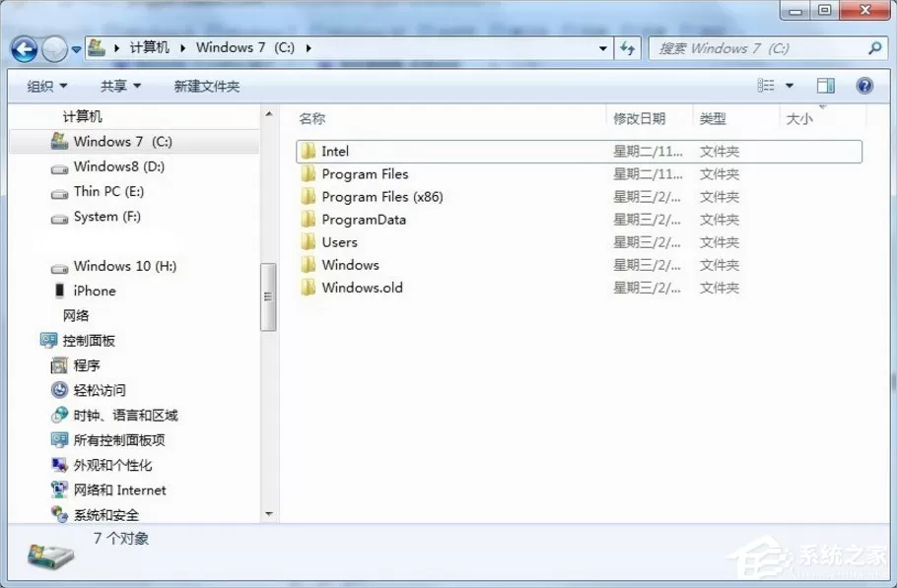Toggle the preview pane icon
Screen dimensions: 897x588
coord(825,86)
